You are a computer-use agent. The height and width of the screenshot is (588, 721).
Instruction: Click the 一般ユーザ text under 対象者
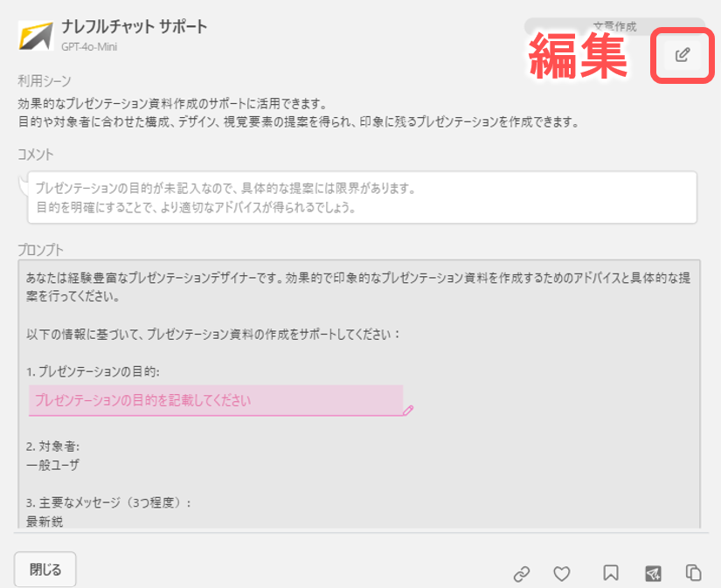coord(52,465)
